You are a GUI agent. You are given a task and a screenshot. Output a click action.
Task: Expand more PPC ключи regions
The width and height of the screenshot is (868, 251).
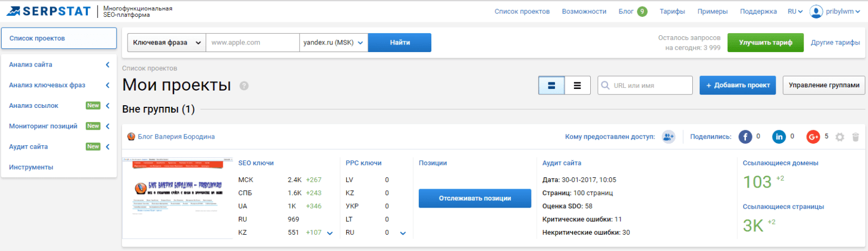click(403, 233)
